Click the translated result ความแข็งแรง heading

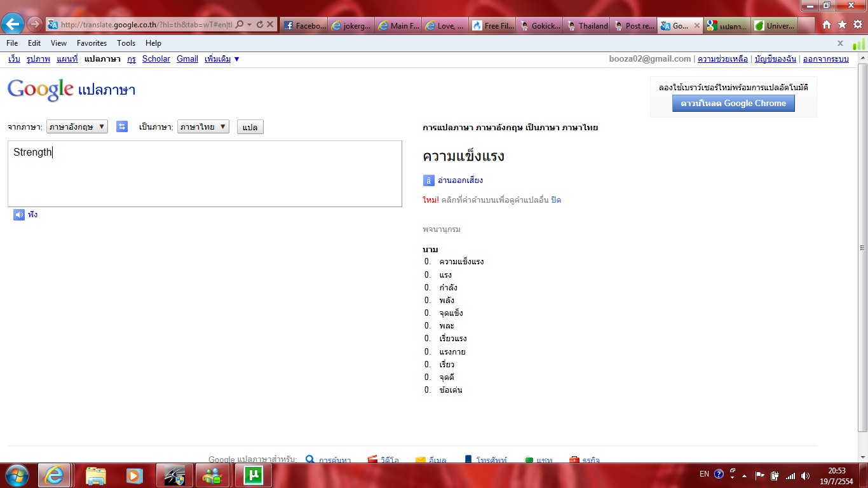point(463,157)
